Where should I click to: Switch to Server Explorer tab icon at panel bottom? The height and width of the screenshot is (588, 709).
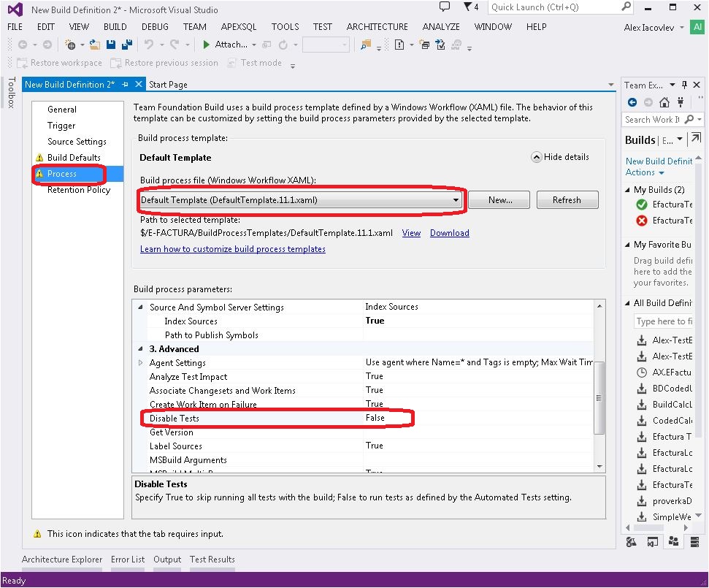694,541
